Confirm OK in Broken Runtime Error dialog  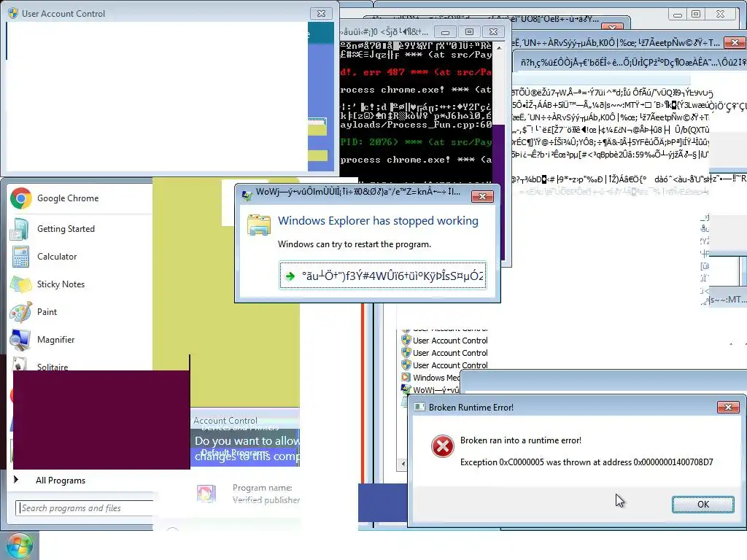pyautogui.click(x=703, y=505)
